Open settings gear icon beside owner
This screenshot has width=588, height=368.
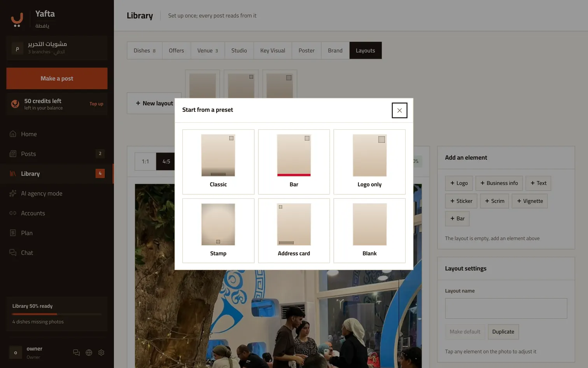(x=101, y=352)
